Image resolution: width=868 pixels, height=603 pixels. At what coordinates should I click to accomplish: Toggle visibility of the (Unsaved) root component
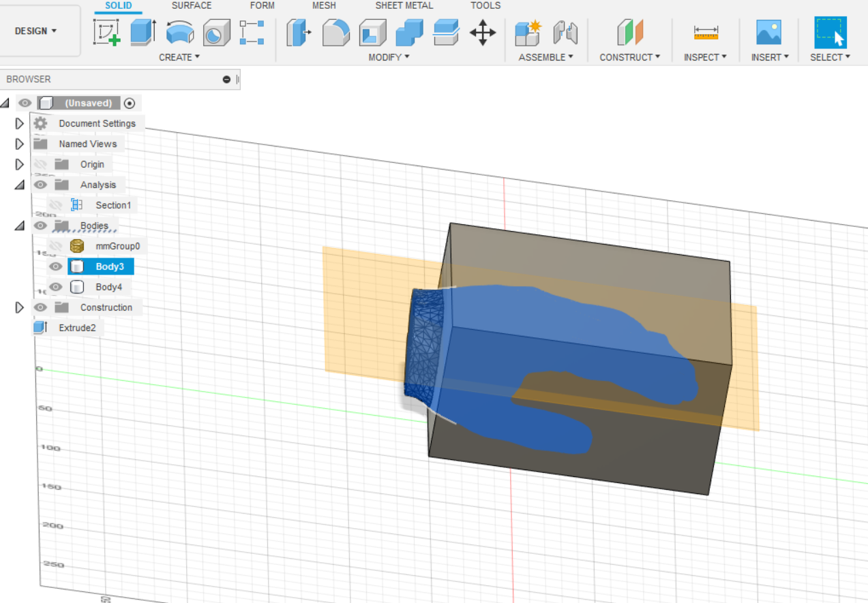tap(25, 103)
